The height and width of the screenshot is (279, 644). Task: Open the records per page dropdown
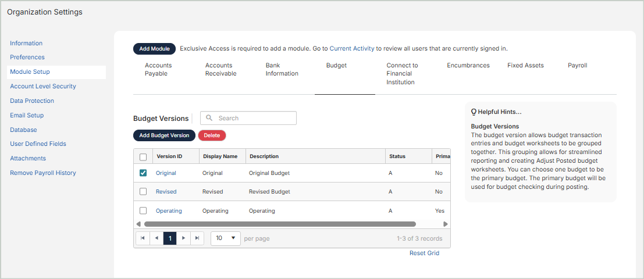pos(225,238)
